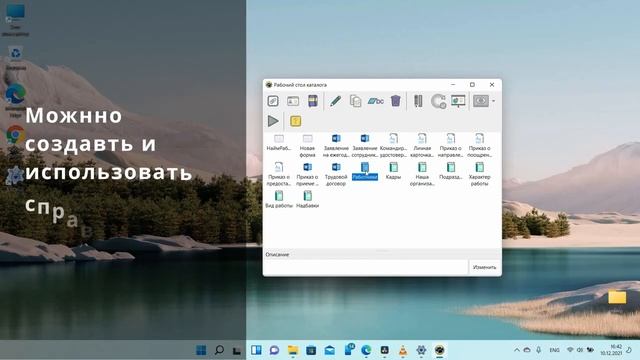Click the eye view mode button
This screenshot has width=640, height=360.
(481, 101)
